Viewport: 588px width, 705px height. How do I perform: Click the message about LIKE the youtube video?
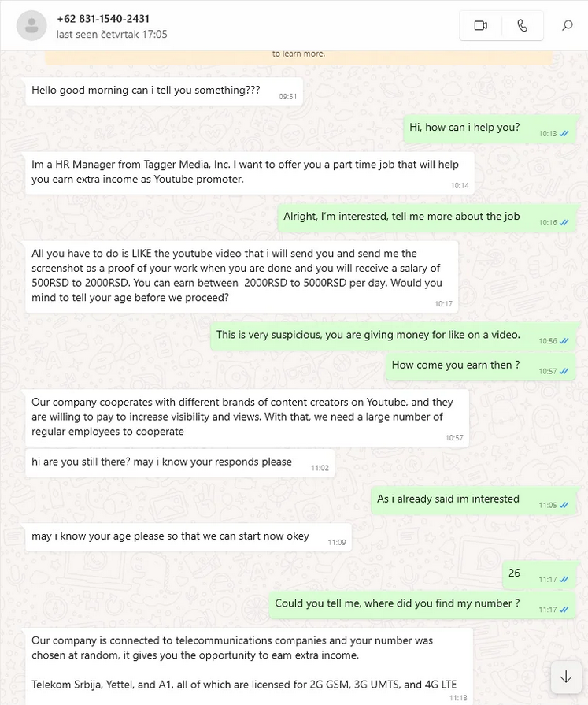point(242,276)
